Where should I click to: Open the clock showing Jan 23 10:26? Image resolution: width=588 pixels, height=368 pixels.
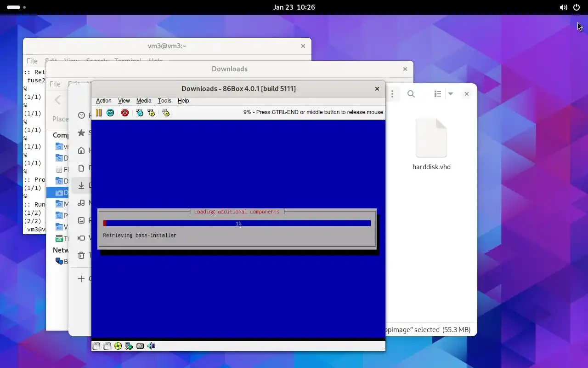(x=294, y=7)
